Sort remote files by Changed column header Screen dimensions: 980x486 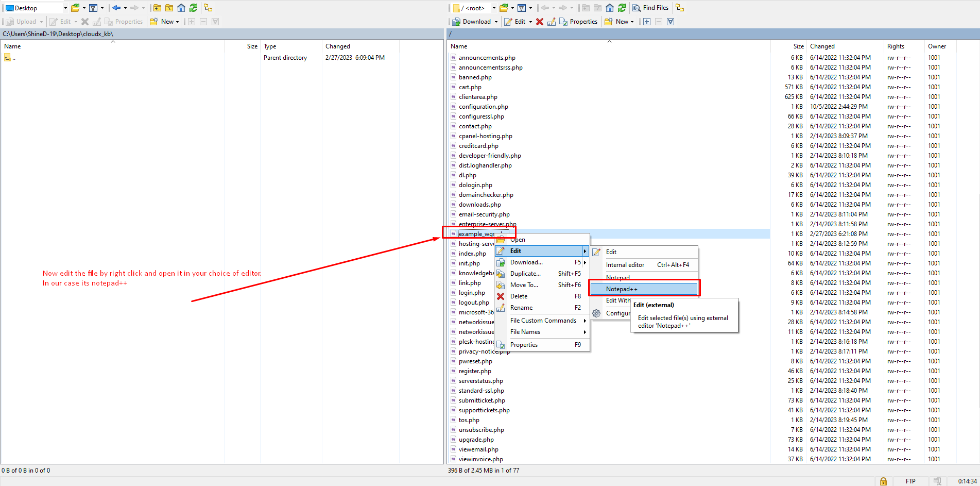pos(822,46)
